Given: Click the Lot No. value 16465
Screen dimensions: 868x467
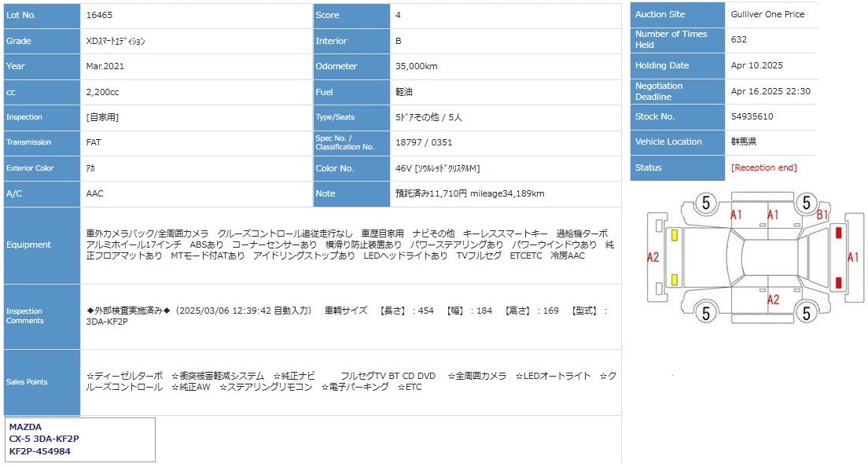Looking at the screenshot, I should 99,15.
